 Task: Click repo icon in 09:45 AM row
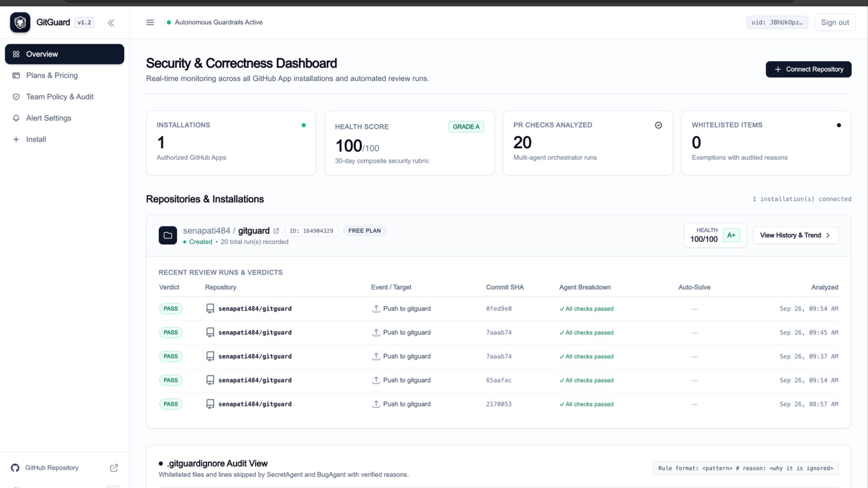[x=210, y=333]
